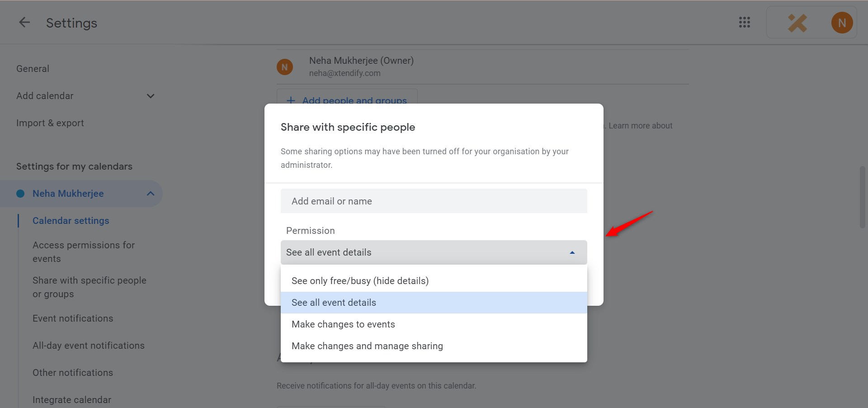Select the See only free/busy (hide details) option
This screenshot has height=408, width=868.
point(360,280)
